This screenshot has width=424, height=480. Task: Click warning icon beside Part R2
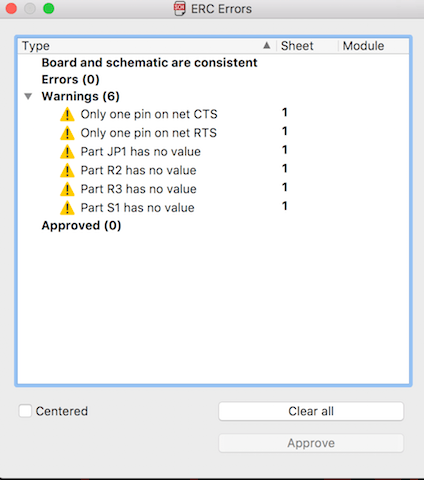pos(67,170)
